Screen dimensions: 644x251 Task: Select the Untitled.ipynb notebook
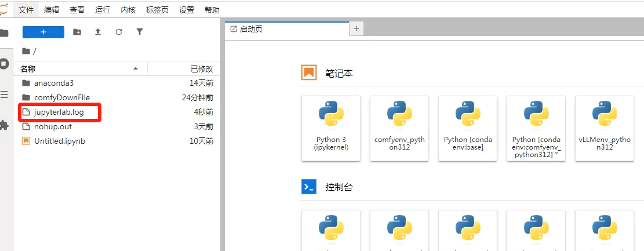click(x=118, y=141)
